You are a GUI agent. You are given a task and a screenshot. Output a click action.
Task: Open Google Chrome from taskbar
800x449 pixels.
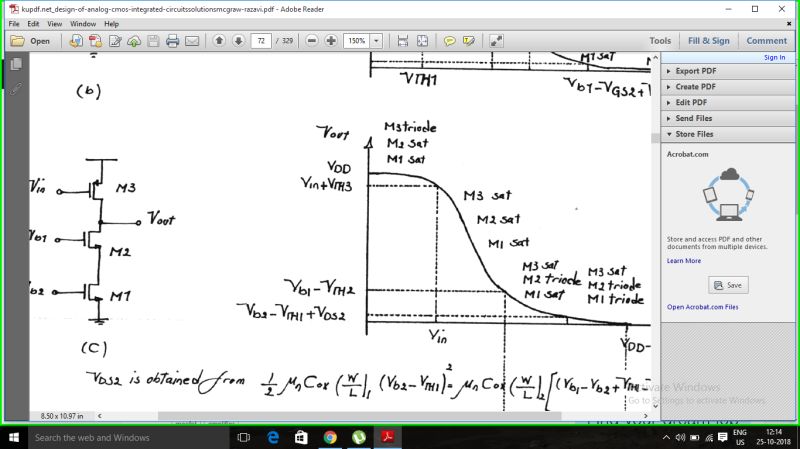tap(330, 437)
